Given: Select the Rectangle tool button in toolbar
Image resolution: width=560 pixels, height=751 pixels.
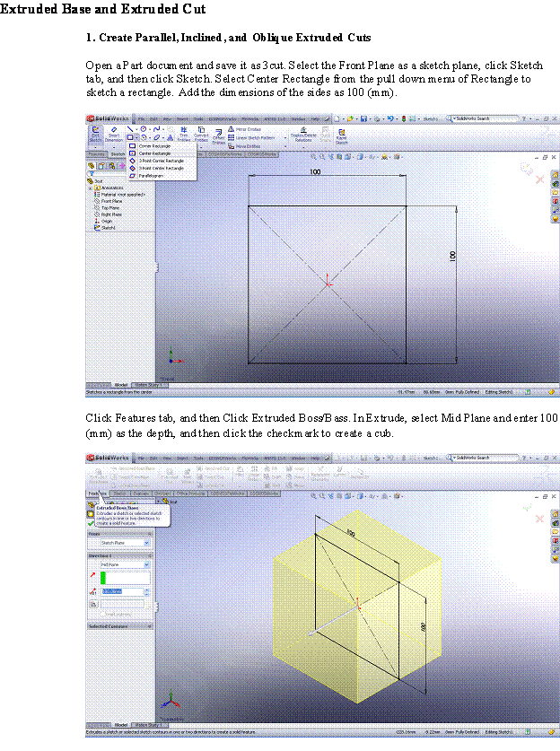Looking at the screenshot, I should (x=130, y=137).
